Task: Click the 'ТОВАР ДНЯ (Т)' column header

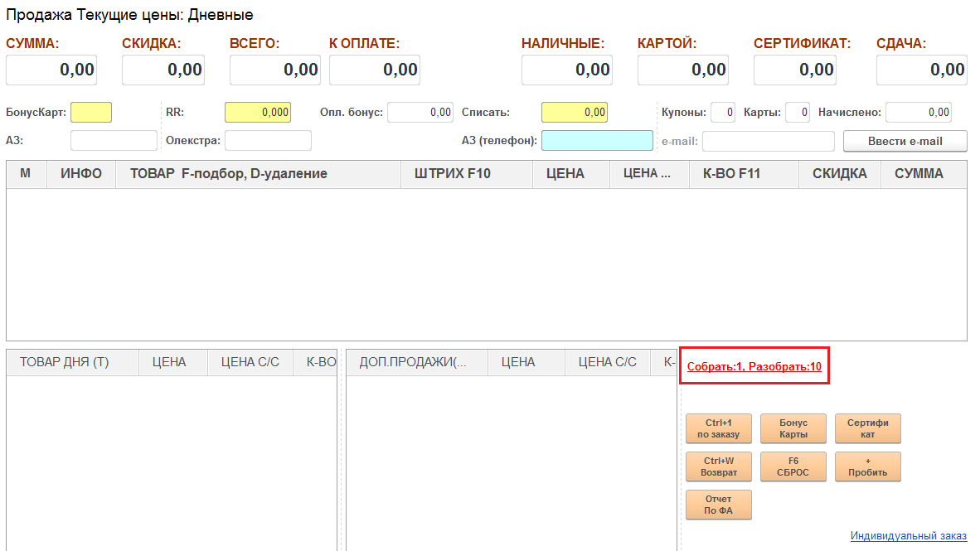Action: click(65, 362)
